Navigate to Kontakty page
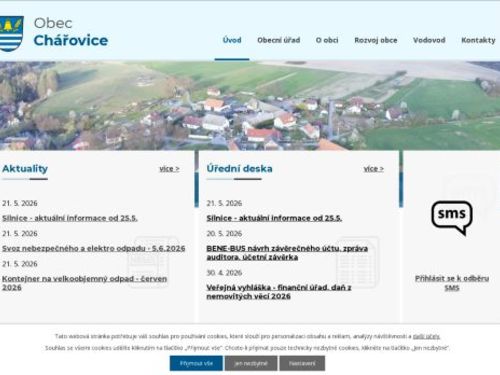The height and width of the screenshot is (375, 500). [x=478, y=40]
